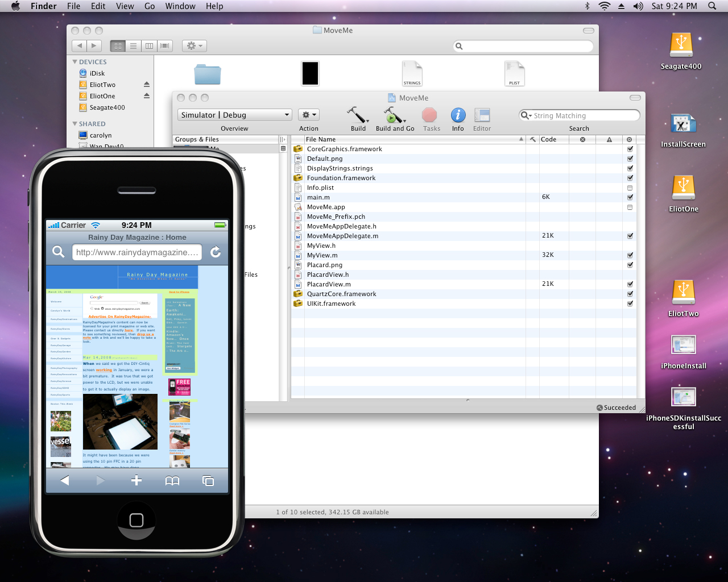Image resolution: width=728 pixels, height=582 pixels.
Task: Toggle target checkbox for PlacardView.m
Action: tap(630, 284)
